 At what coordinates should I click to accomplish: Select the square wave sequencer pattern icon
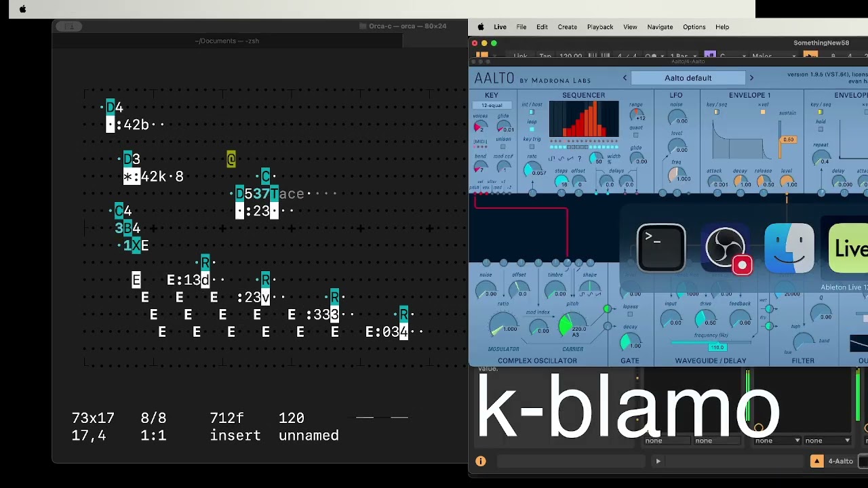(553, 159)
